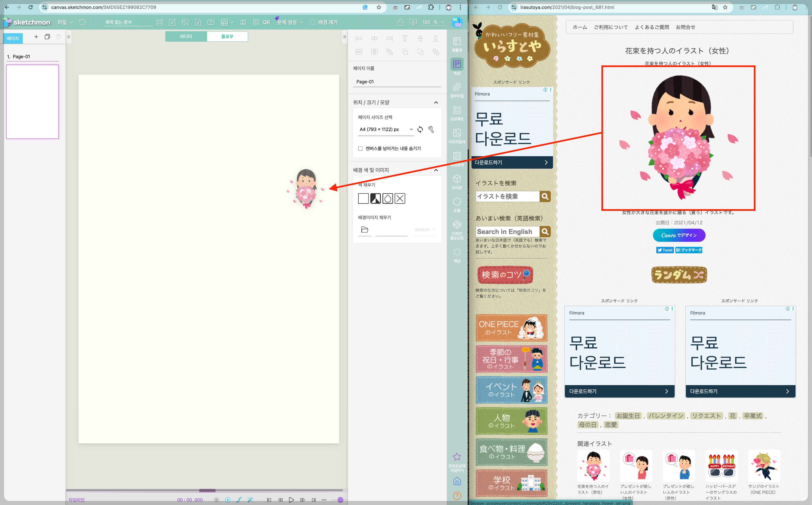Image resolution: width=812 pixels, height=505 pixels.
Task: Switch to the 에디터 tab
Action: tap(186, 37)
